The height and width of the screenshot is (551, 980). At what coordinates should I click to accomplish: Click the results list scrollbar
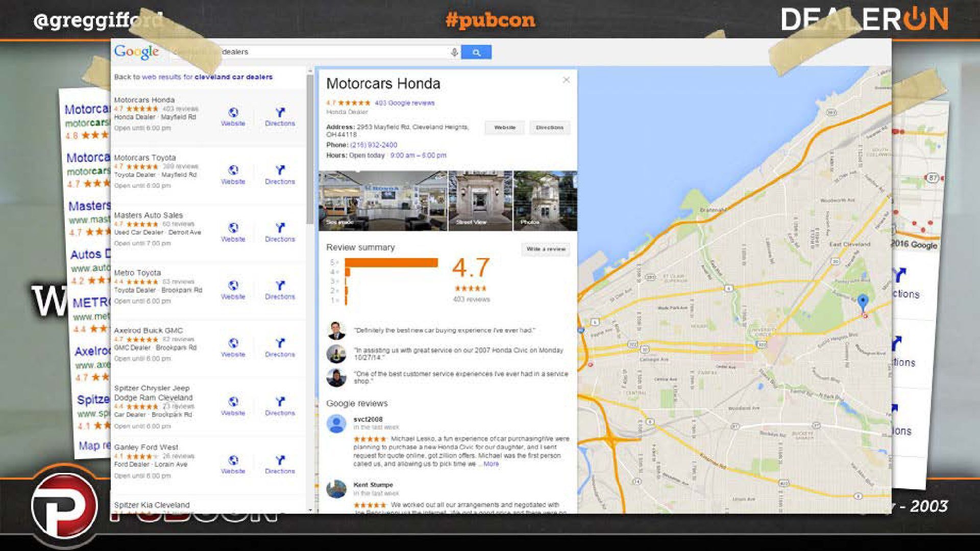click(310, 149)
